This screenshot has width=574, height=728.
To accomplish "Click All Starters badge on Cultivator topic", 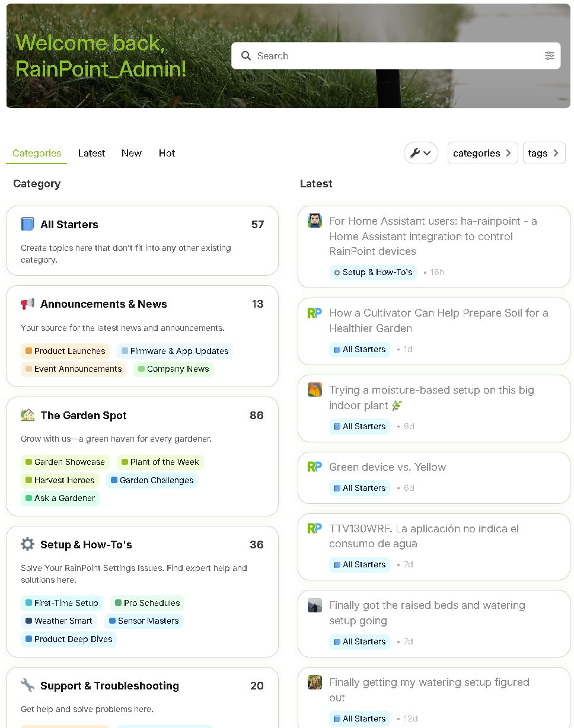I will click(x=359, y=349).
